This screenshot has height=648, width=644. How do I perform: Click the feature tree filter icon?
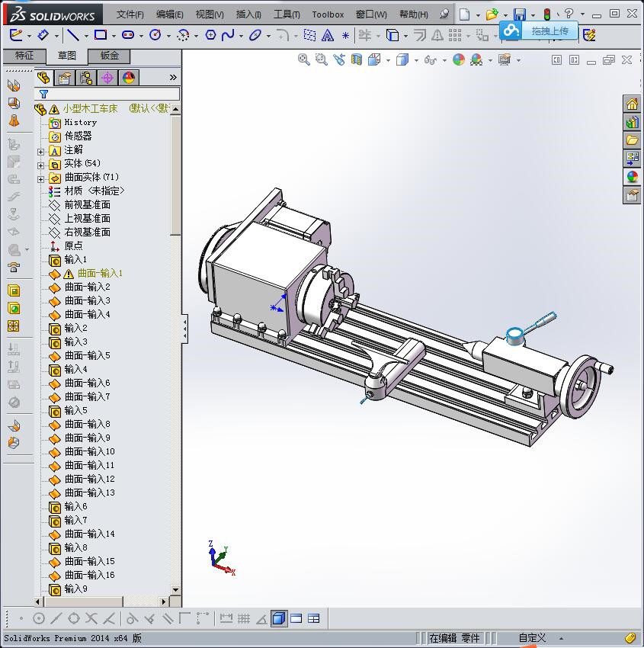[x=43, y=94]
